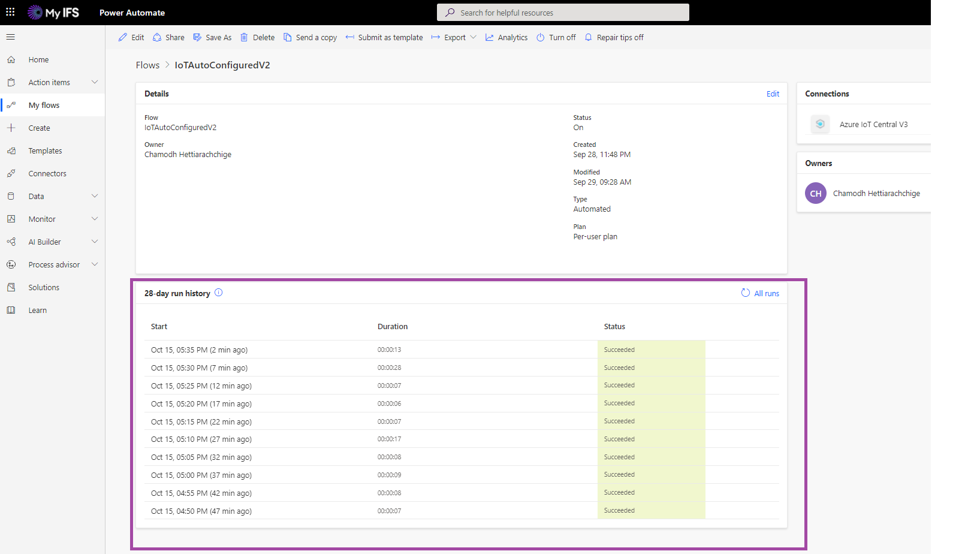This screenshot has width=980, height=554.
Task: Click the info icon beside run history
Action: 219,293
